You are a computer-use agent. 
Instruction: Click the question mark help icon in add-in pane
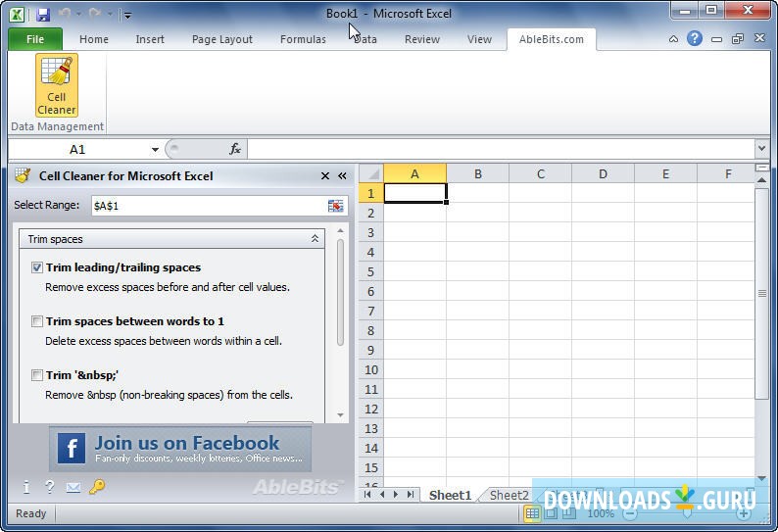50,487
